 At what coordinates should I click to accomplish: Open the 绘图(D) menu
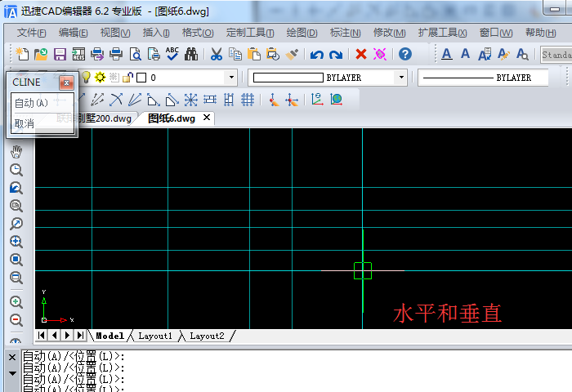click(x=302, y=33)
